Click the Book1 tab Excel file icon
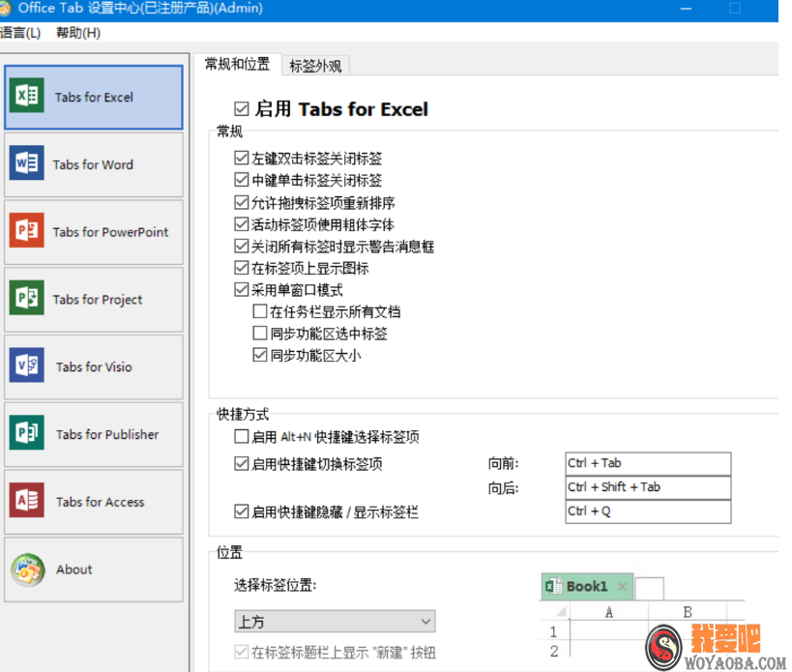Viewport: 792px width, 672px height. (x=553, y=586)
